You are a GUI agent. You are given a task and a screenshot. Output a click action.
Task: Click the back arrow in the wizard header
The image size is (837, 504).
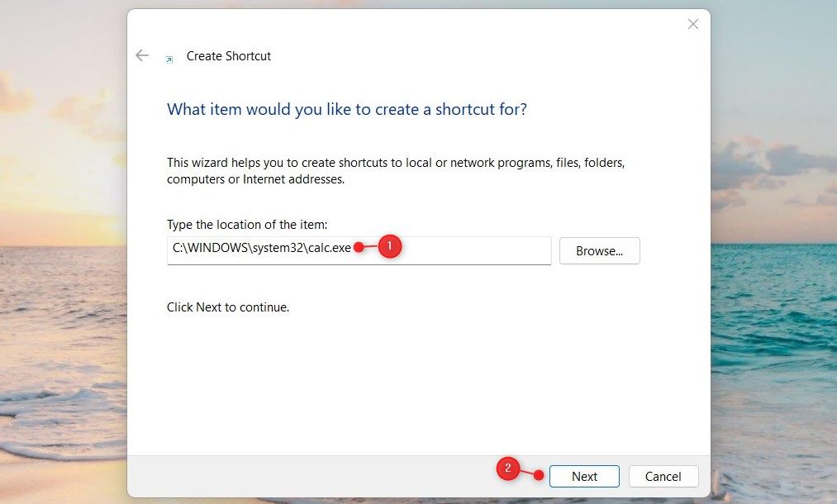tap(142, 55)
